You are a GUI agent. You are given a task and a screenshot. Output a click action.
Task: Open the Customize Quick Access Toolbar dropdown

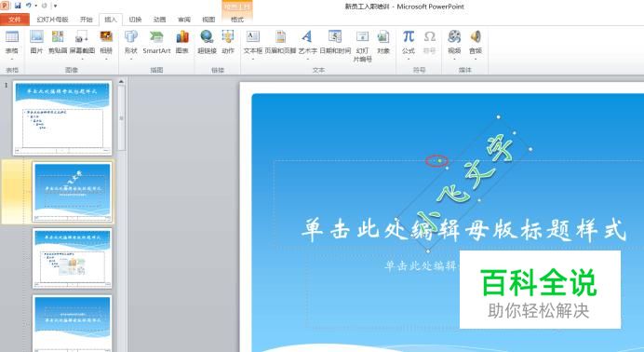pos(56,7)
